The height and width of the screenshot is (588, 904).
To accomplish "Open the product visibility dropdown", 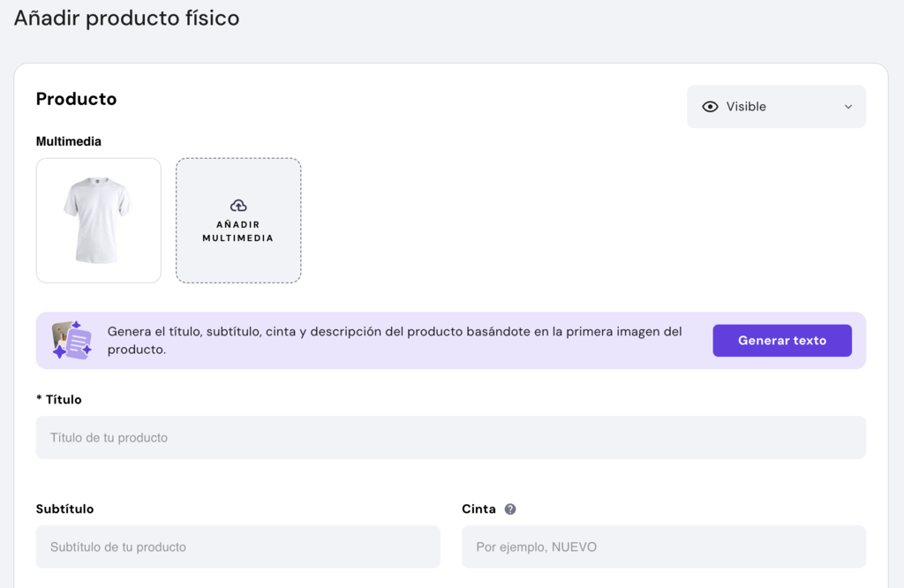I will tap(776, 106).
